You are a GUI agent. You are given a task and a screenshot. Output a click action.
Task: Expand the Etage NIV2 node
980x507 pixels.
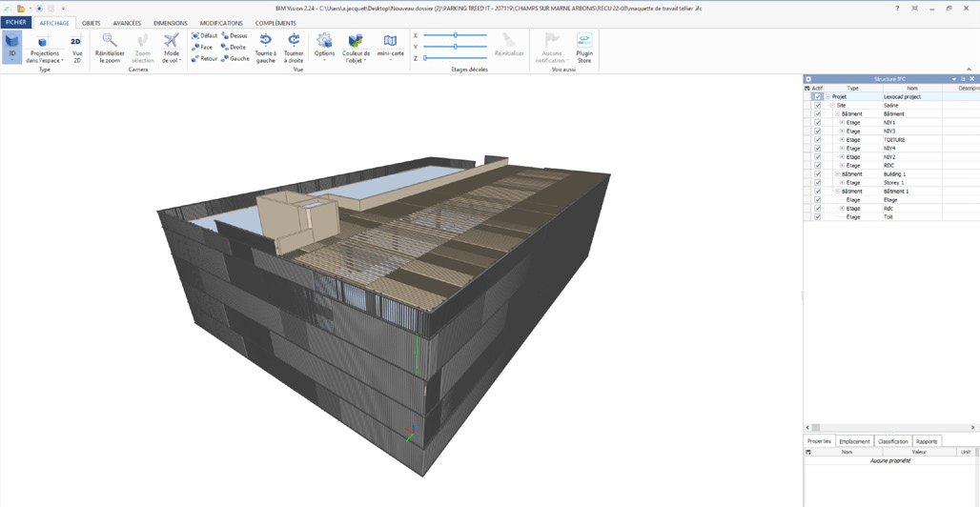click(842, 157)
